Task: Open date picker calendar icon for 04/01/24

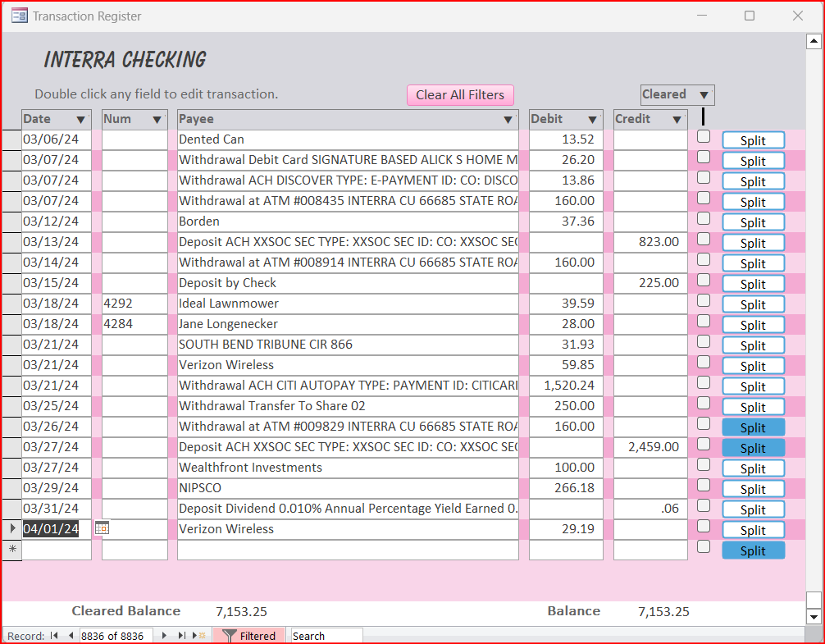Action: (x=102, y=529)
